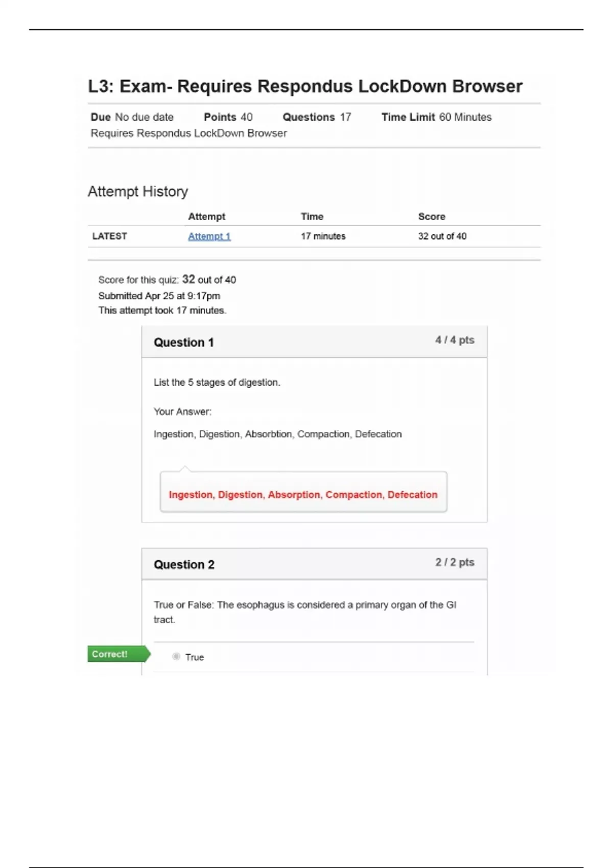Click the 4 / 4 pts score
This screenshot has height=868, width=613.
(455, 340)
